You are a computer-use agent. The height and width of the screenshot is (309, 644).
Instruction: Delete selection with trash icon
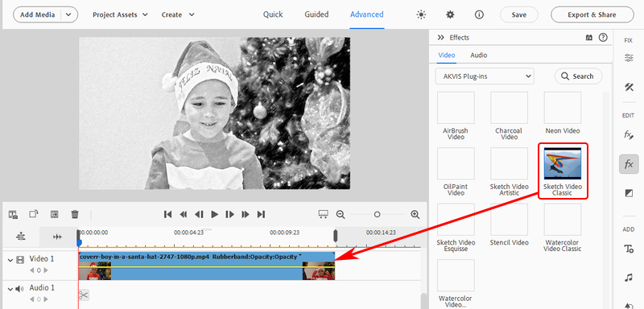75,214
